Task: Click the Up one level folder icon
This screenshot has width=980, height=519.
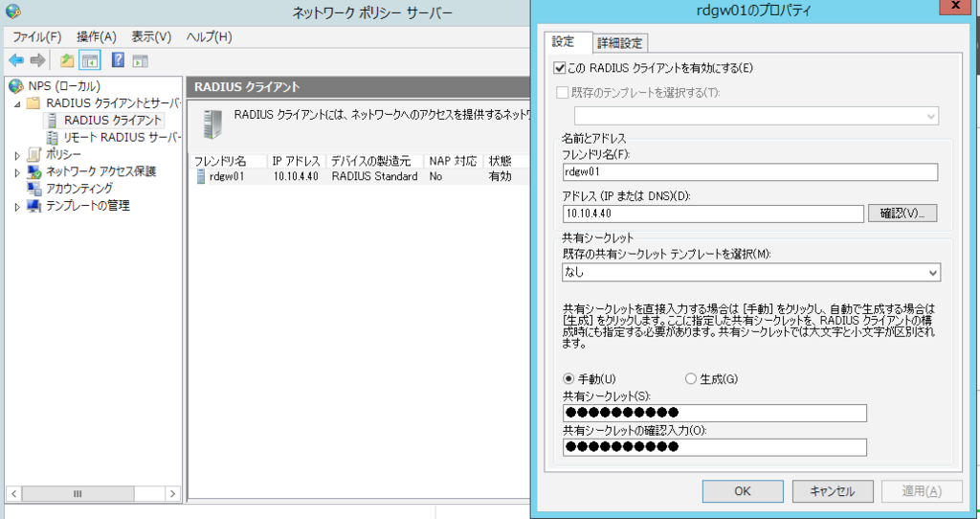Action: pyautogui.click(x=67, y=60)
